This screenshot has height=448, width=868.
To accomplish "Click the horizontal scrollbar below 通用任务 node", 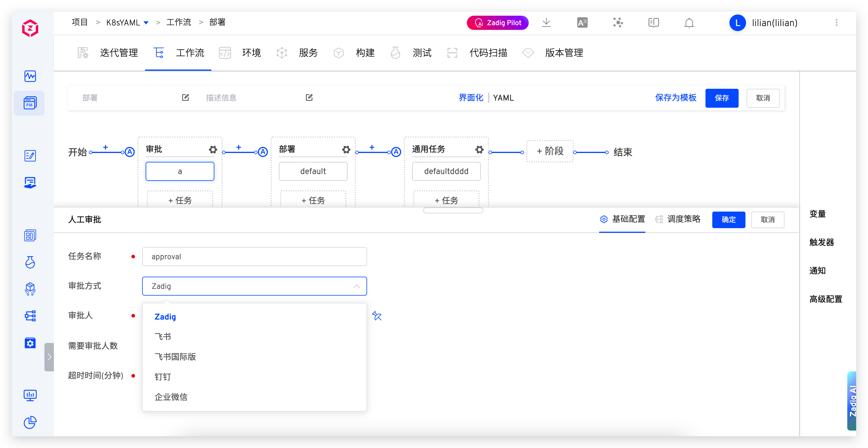I will click(453, 210).
